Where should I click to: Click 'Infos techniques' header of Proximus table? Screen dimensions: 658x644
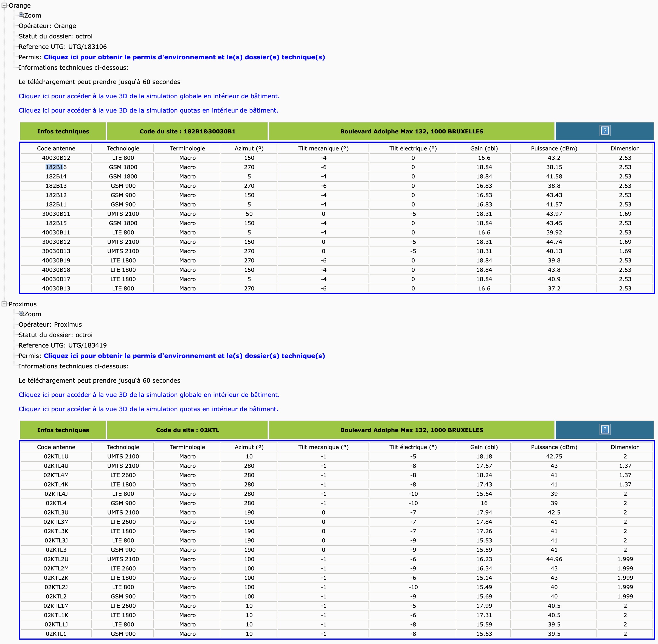pos(63,430)
